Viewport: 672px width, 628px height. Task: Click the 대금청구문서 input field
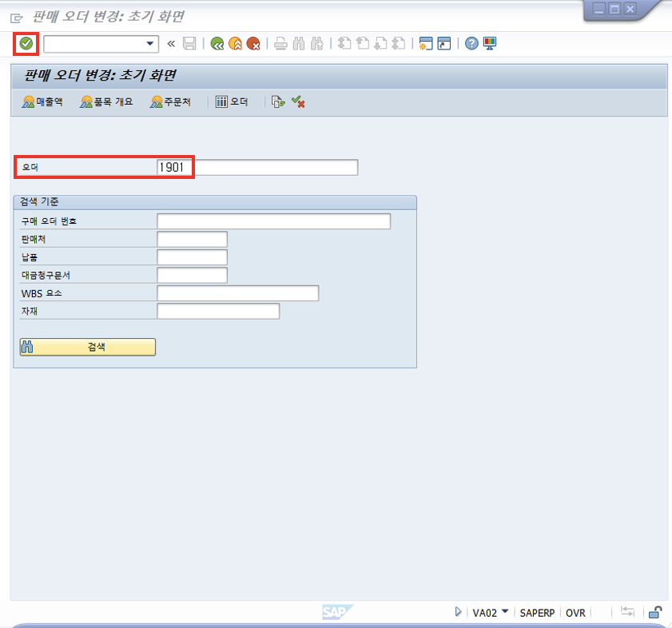pyautogui.click(x=192, y=275)
